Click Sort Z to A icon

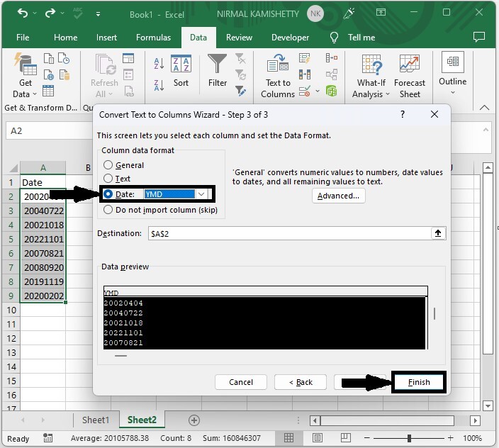pyautogui.click(x=159, y=85)
